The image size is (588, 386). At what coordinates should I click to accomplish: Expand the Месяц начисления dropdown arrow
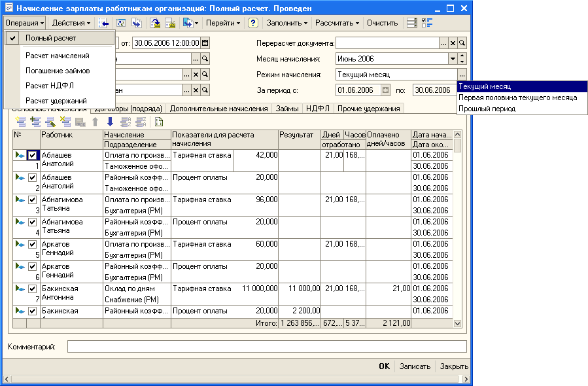tap(453, 59)
